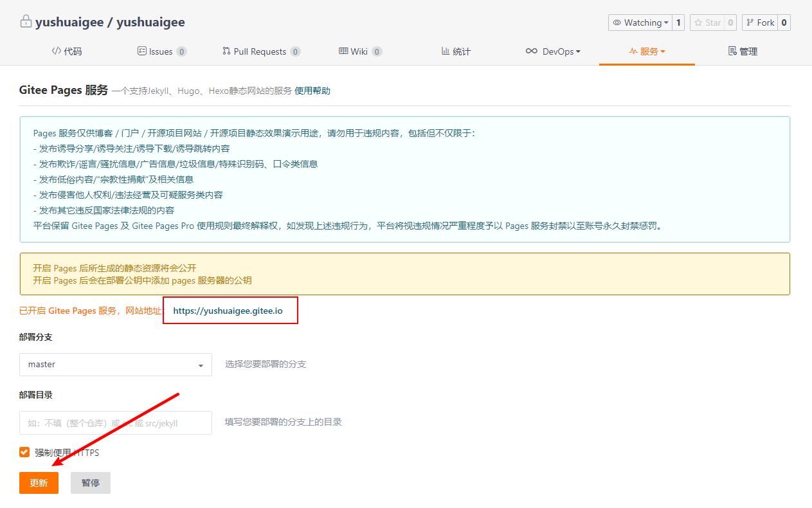This screenshot has height=508, width=812.
Task: Open the Pull Requests tab
Action: [261, 51]
